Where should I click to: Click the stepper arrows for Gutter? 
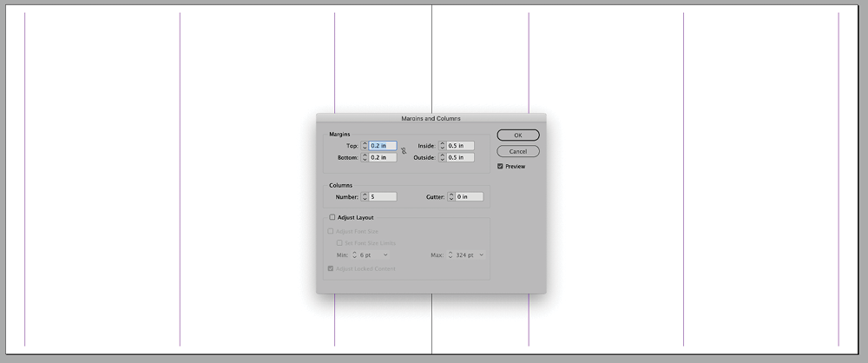[x=451, y=197]
